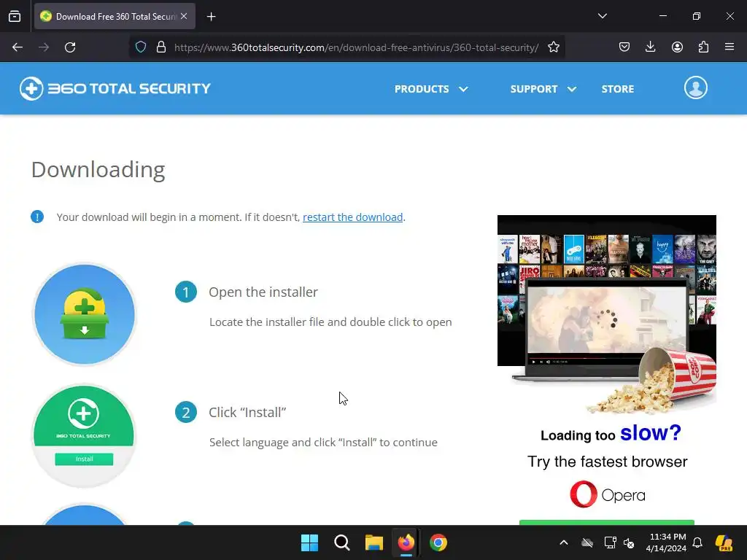Bookmark this page with the star

554,47
